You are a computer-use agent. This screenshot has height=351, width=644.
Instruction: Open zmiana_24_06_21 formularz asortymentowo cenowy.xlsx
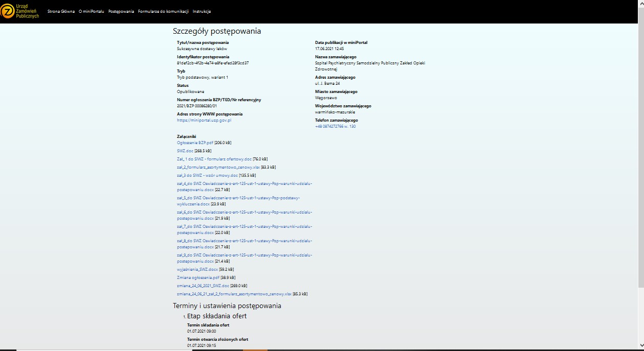pos(234,294)
